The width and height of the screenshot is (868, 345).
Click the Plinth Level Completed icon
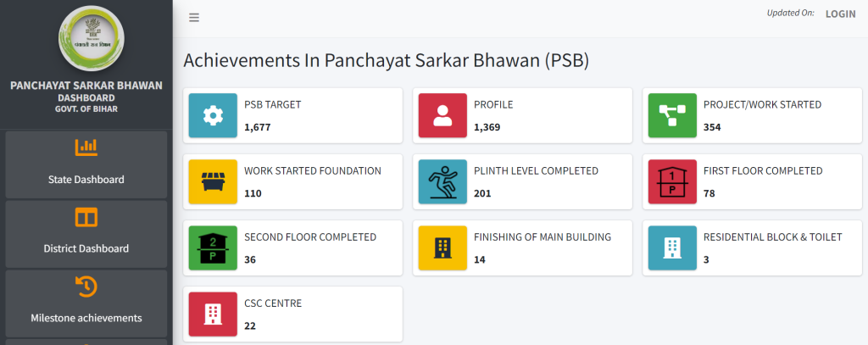pyautogui.click(x=442, y=181)
